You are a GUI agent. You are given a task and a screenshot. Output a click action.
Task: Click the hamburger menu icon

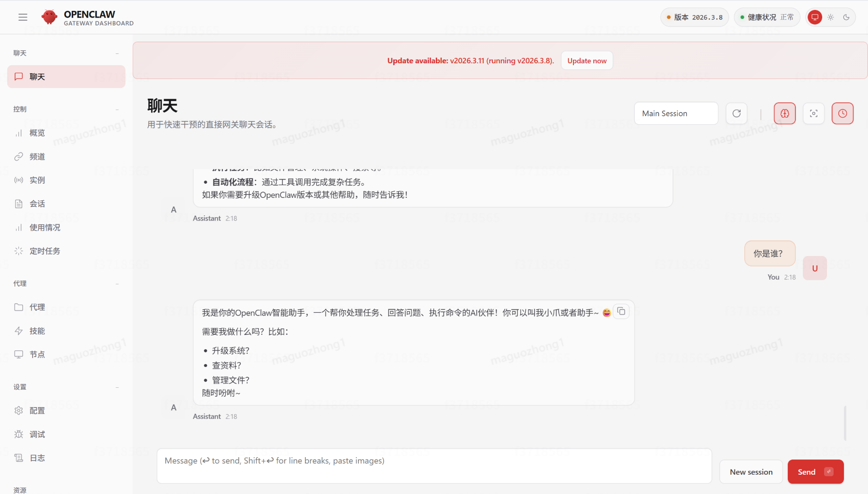(23, 17)
